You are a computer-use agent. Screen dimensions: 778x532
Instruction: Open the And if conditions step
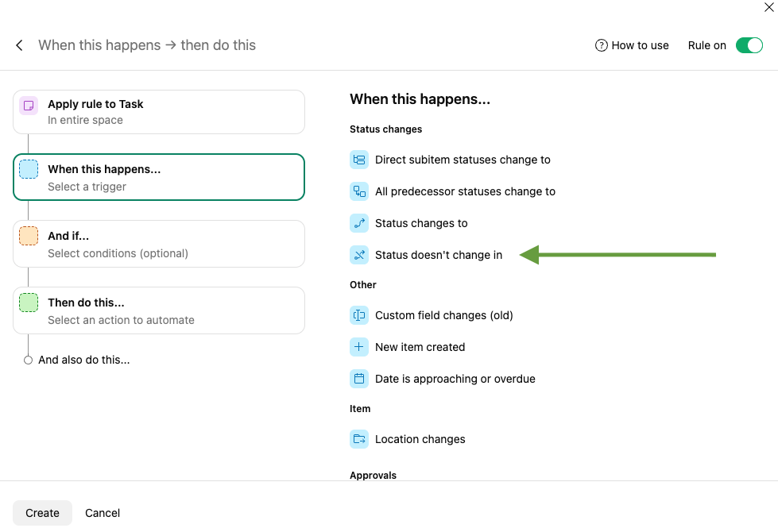coord(159,244)
